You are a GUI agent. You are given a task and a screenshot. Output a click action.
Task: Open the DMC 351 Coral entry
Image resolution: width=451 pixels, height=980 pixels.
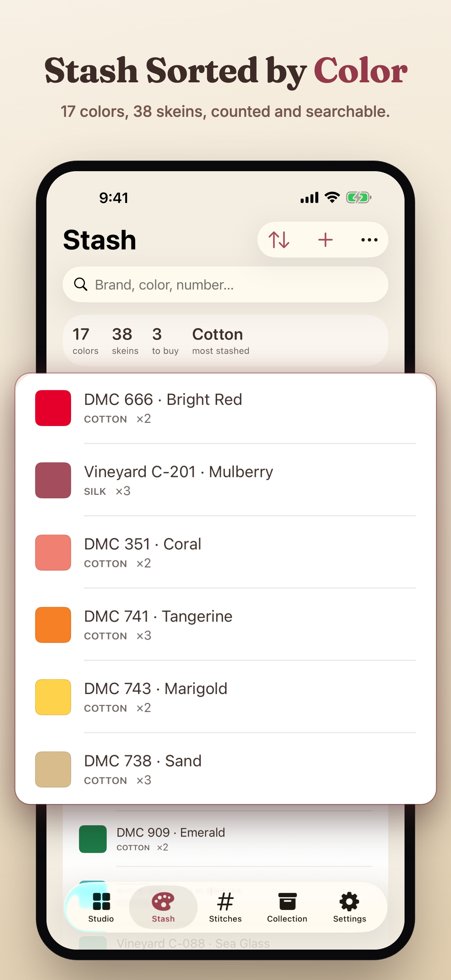point(225,553)
